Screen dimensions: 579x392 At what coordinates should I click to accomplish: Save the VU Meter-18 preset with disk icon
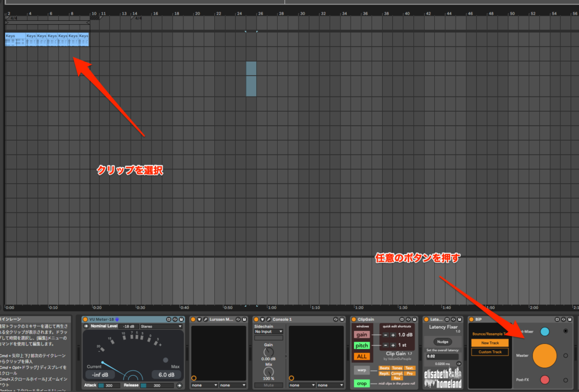[182, 319]
